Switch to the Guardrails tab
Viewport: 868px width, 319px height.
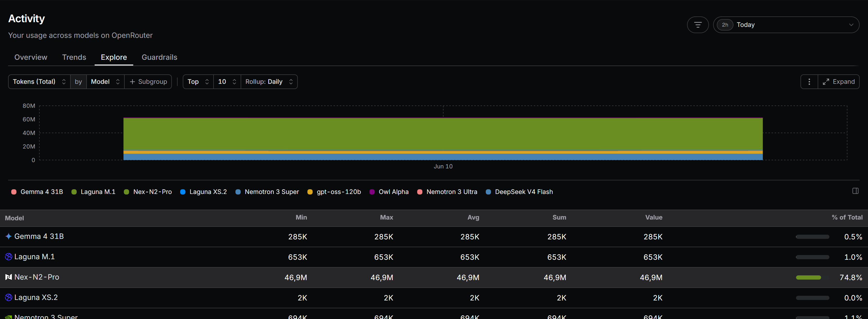click(x=159, y=57)
